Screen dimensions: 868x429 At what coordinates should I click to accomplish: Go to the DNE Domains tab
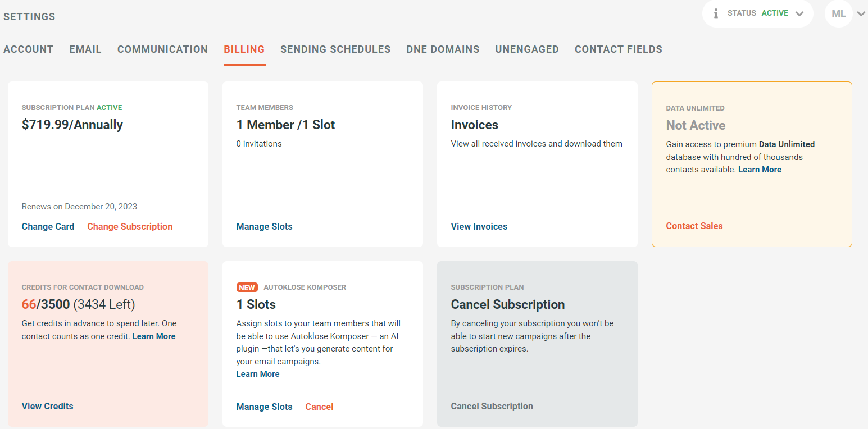click(443, 49)
